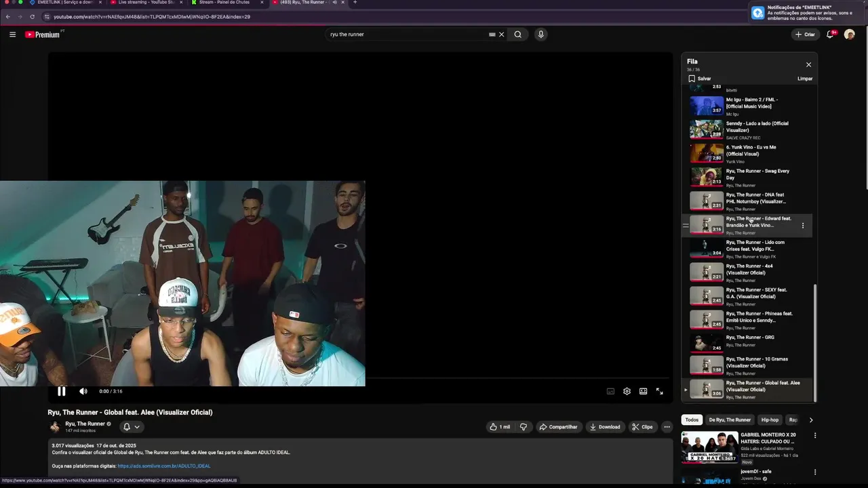
Task: Download the video
Action: (x=605, y=427)
